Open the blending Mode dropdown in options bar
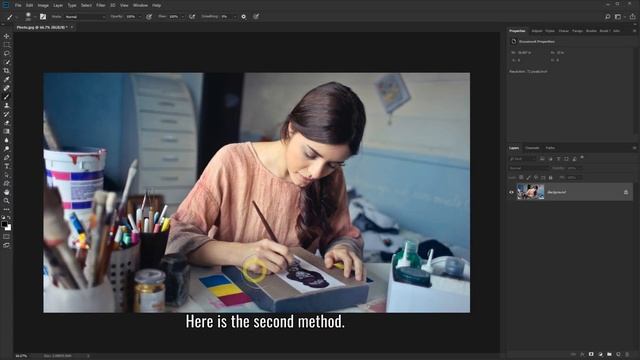 pyautogui.click(x=85, y=17)
